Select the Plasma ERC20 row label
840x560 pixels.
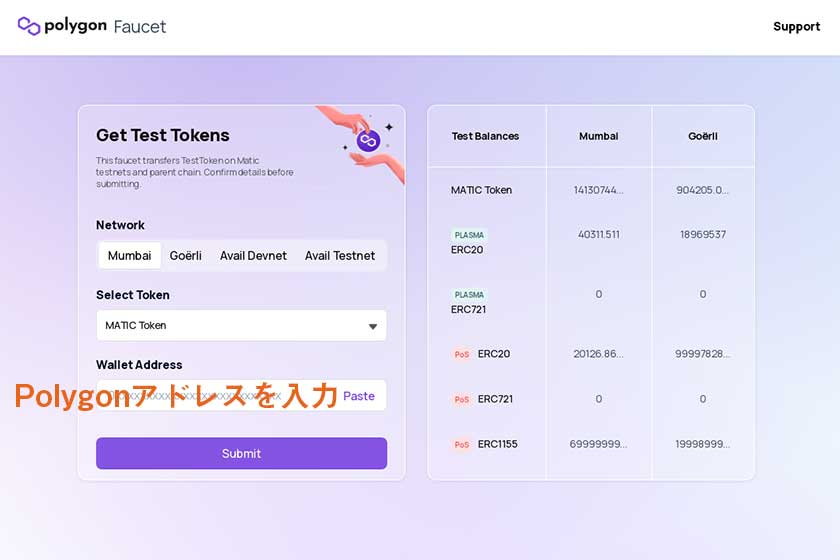(x=467, y=250)
